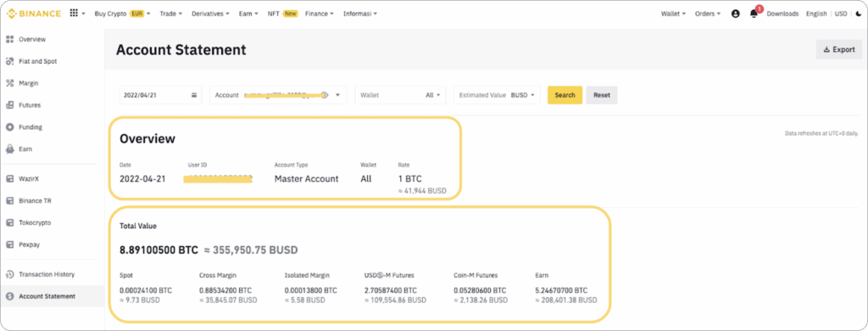Click the Binance logo
This screenshot has width=868, height=331.
tap(34, 14)
